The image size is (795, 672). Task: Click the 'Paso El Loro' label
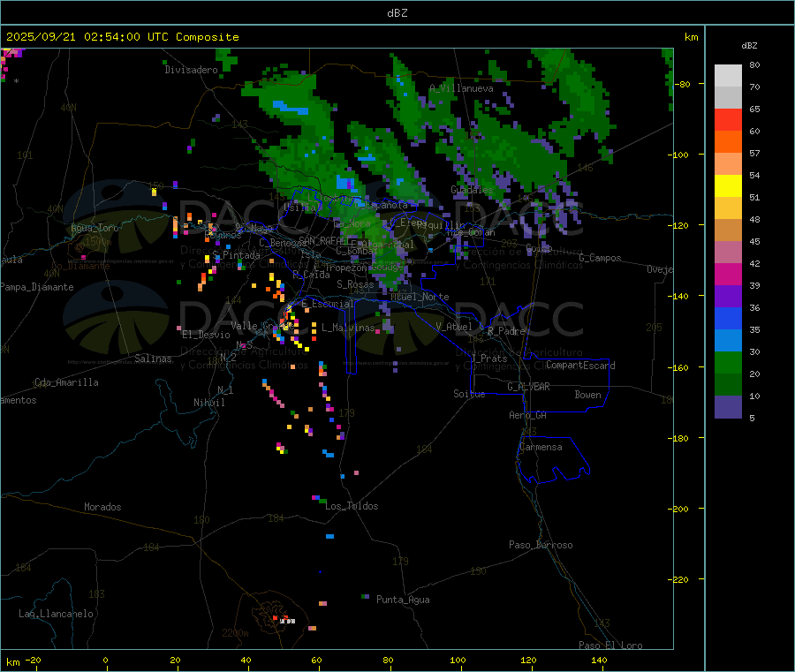(x=611, y=646)
